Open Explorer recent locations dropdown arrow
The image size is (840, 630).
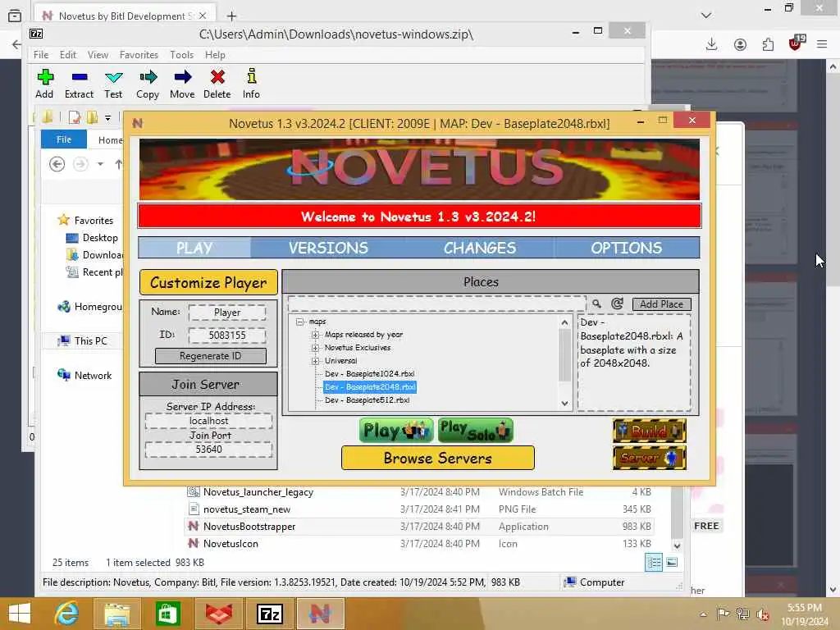pos(100,164)
